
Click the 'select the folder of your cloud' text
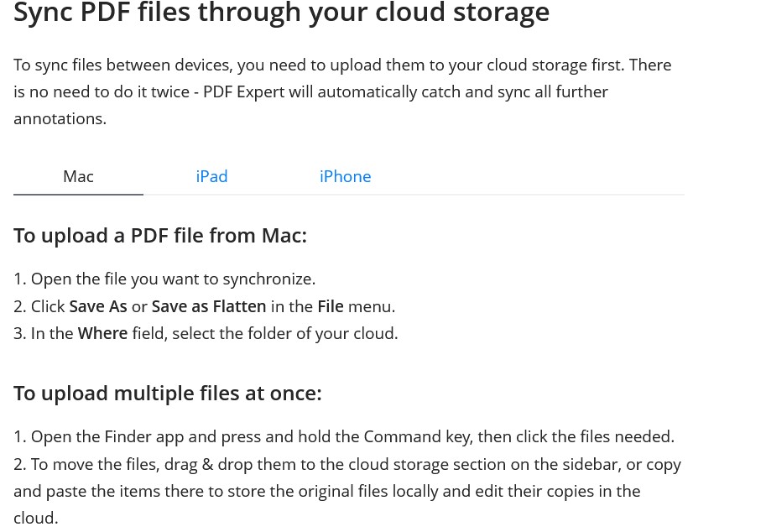(x=285, y=334)
